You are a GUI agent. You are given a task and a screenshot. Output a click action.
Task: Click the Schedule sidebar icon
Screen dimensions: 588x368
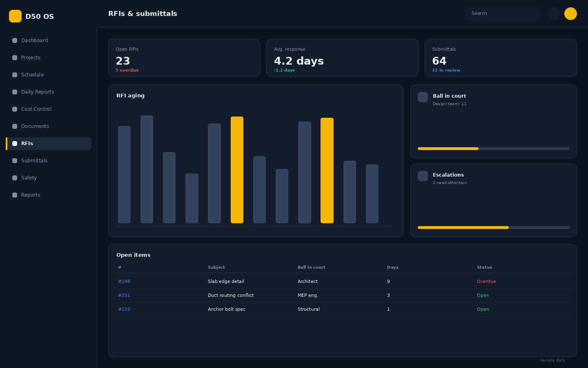coord(15,75)
